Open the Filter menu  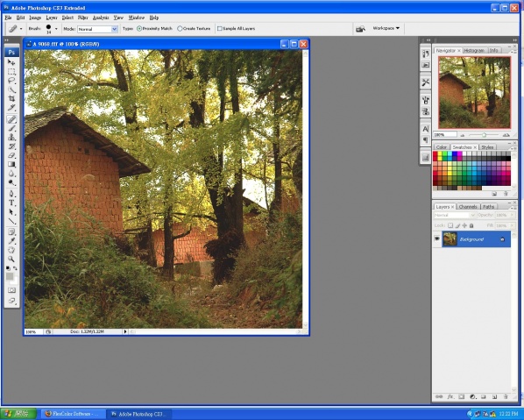(83, 18)
